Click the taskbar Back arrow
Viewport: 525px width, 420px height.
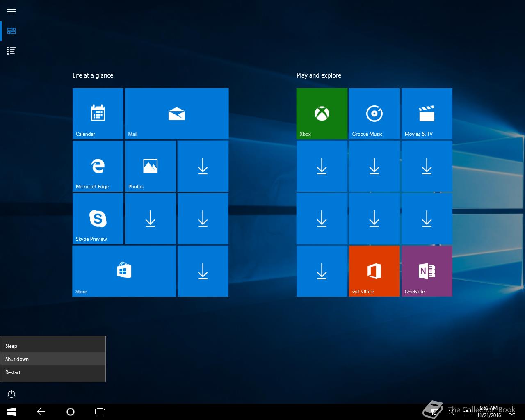coord(41,412)
